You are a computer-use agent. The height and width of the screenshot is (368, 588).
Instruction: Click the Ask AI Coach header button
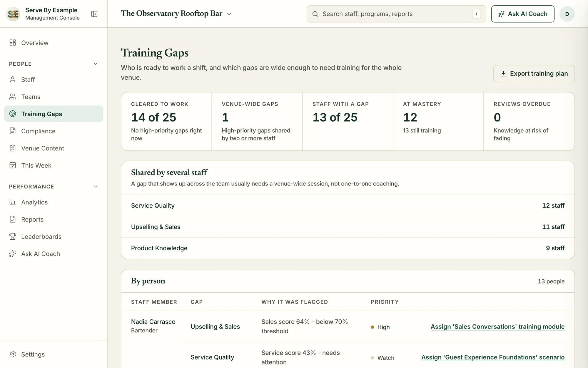(x=523, y=14)
